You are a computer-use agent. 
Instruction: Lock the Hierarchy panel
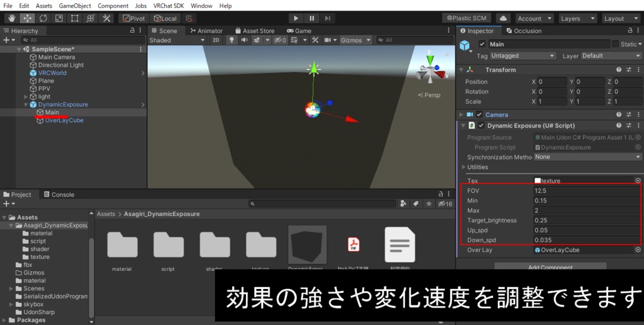tap(132, 30)
